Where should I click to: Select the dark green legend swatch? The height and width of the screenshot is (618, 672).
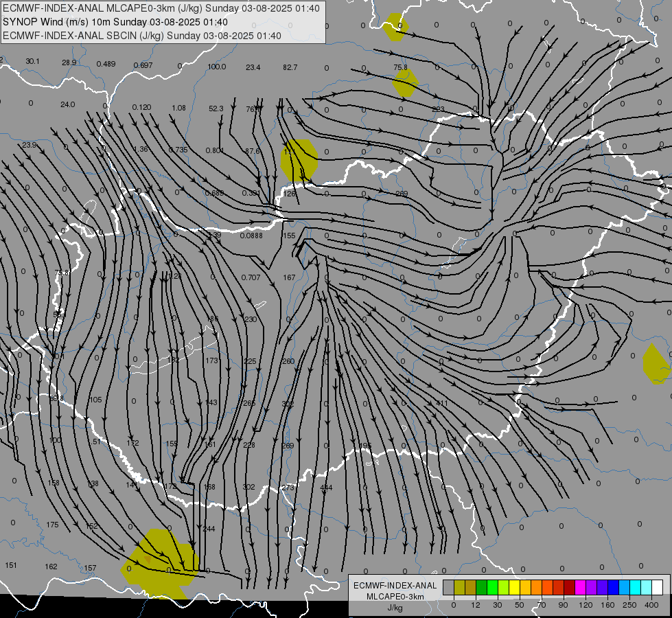(x=482, y=587)
